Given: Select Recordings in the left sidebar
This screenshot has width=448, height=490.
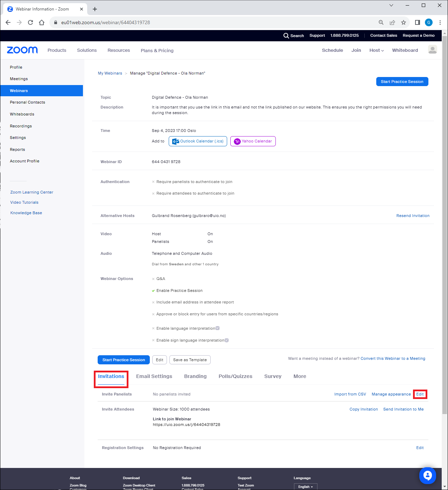Looking at the screenshot, I should (x=21, y=126).
